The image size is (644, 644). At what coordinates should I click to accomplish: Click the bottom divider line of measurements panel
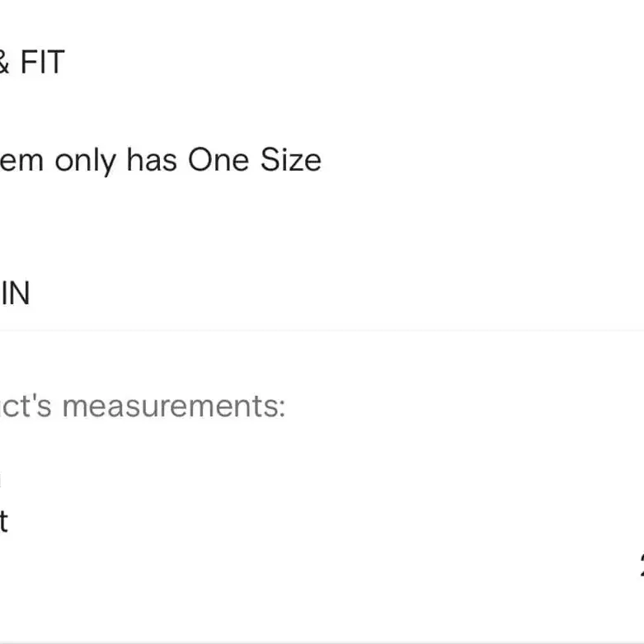[322, 641]
